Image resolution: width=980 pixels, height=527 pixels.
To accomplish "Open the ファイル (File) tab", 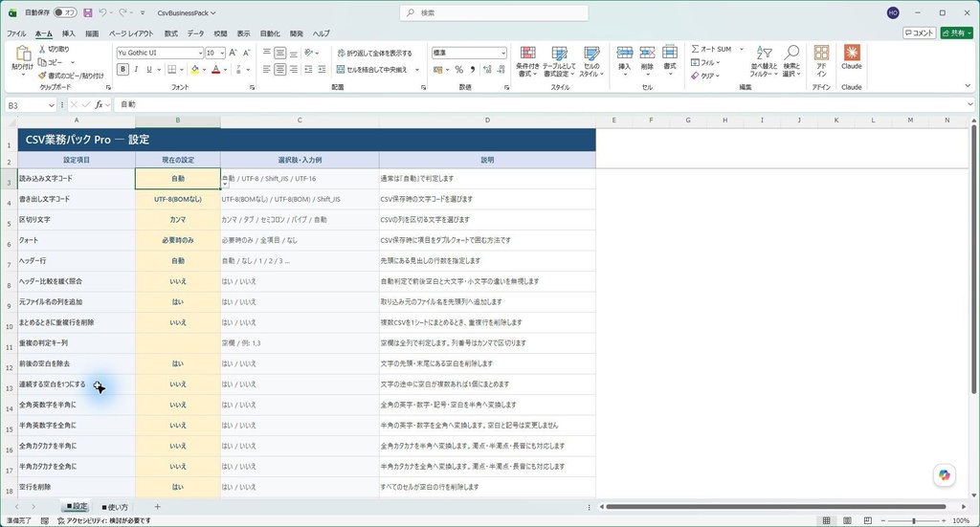I will pyautogui.click(x=16, y=33).
